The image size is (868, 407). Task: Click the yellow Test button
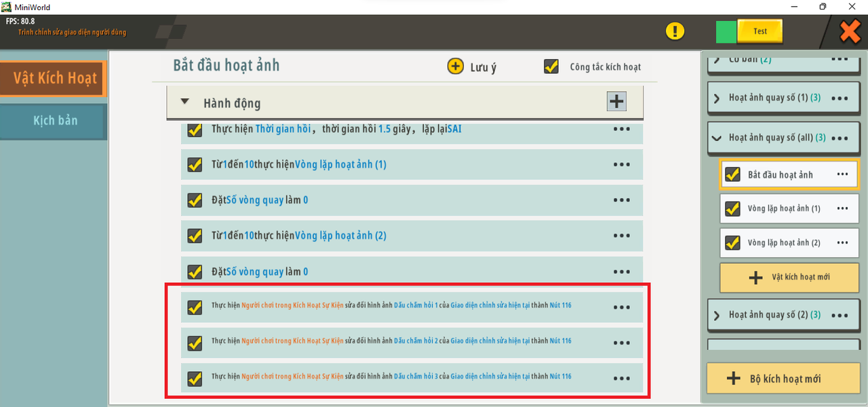coord(759,31)
